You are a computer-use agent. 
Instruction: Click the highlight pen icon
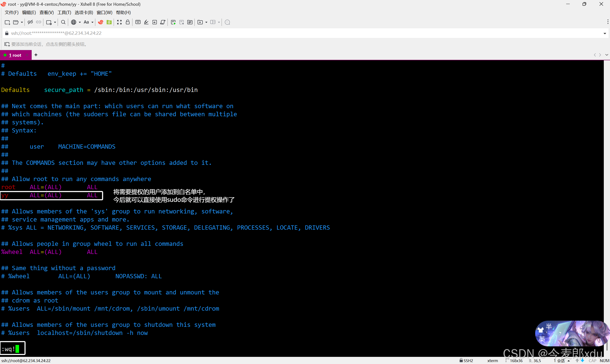[146, 22]
